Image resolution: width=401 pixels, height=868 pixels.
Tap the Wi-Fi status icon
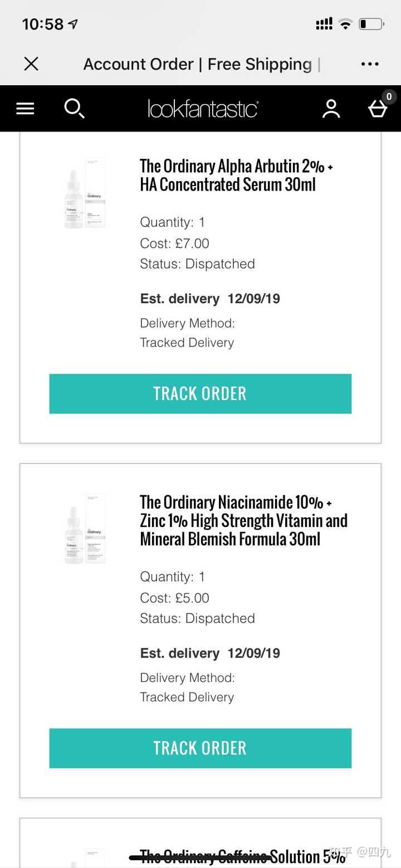[x=345, y=24]
